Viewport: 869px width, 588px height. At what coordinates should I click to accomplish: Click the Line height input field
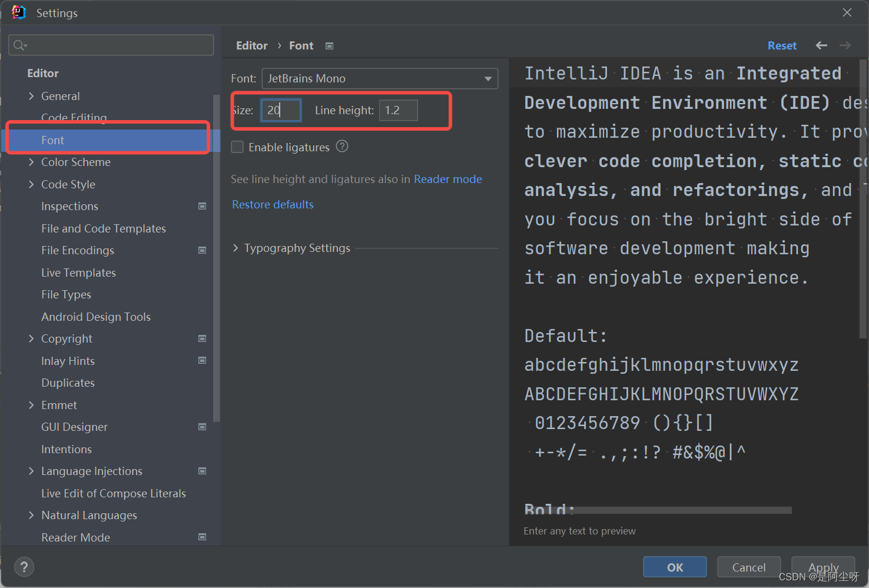[399, 110]
